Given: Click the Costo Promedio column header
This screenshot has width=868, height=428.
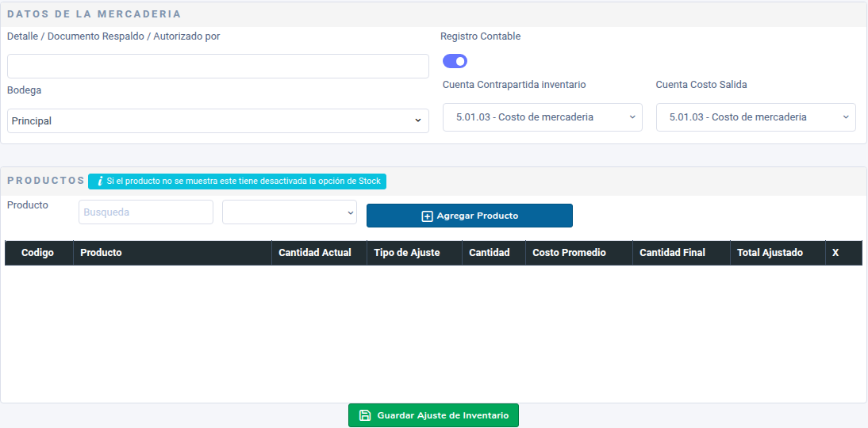Looking at the screenshot, I should pos(579,253).
